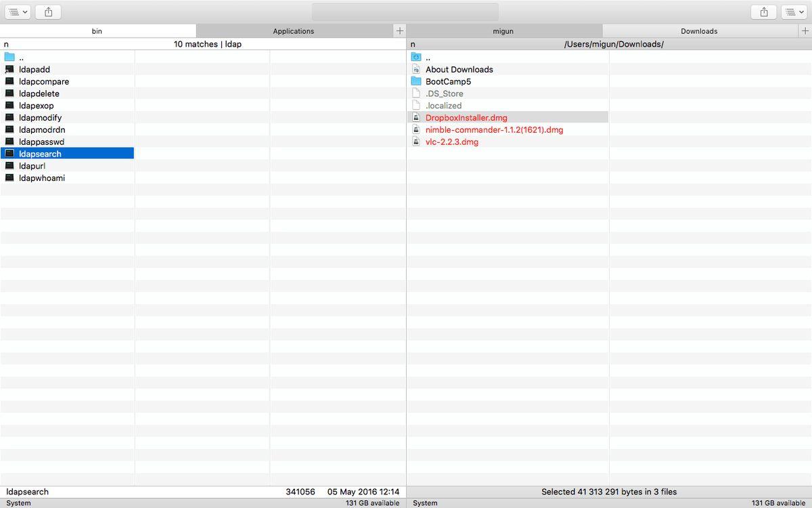Open the right panel view mode dropdown

coord(793,12)
